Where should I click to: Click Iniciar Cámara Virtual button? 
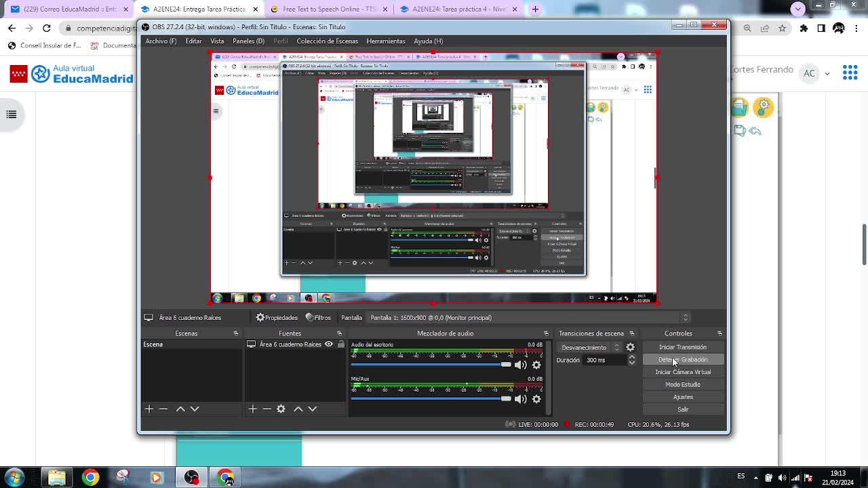click(683, 372)
